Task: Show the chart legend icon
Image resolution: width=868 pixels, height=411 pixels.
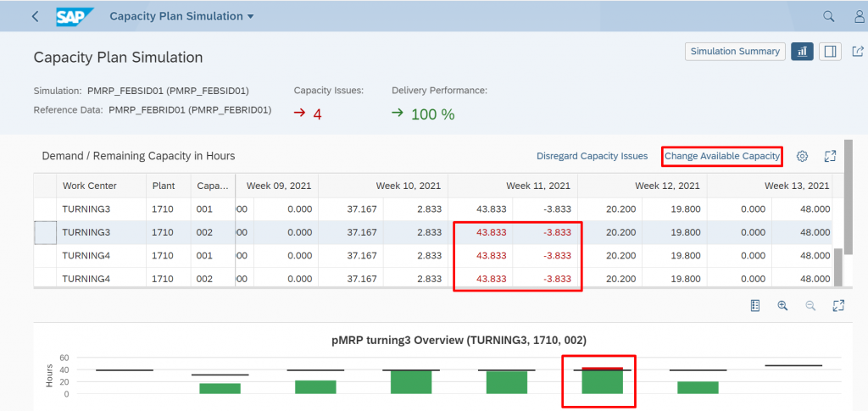Action: pyautogui.click(x=755, y=305)
